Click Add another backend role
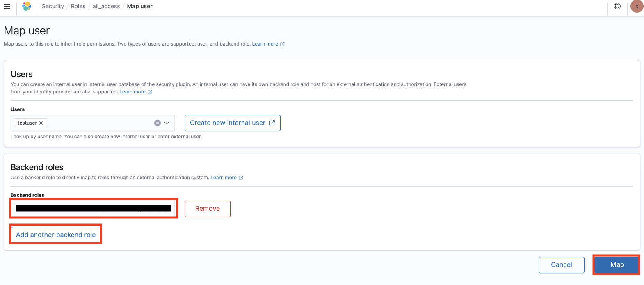 [x=56, y=235]
